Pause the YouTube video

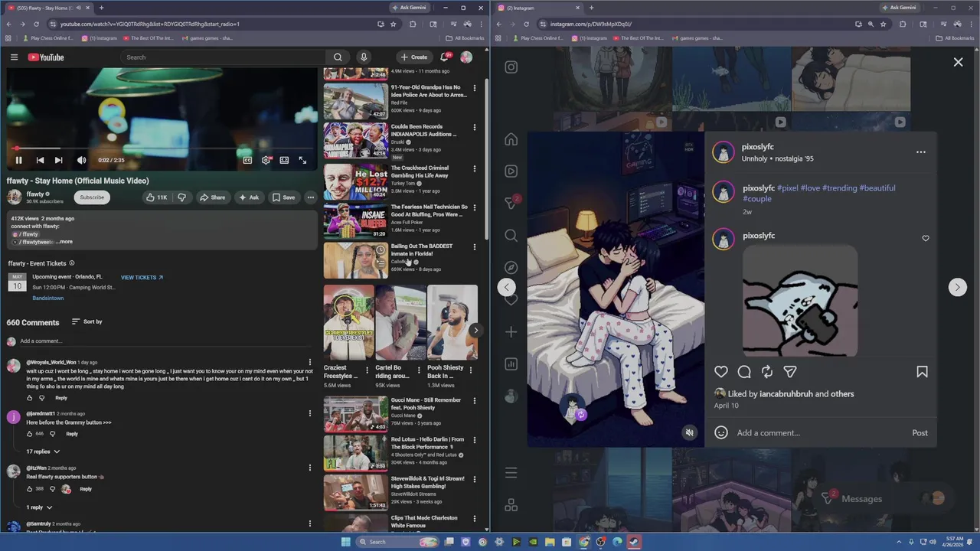coord(18,160)
